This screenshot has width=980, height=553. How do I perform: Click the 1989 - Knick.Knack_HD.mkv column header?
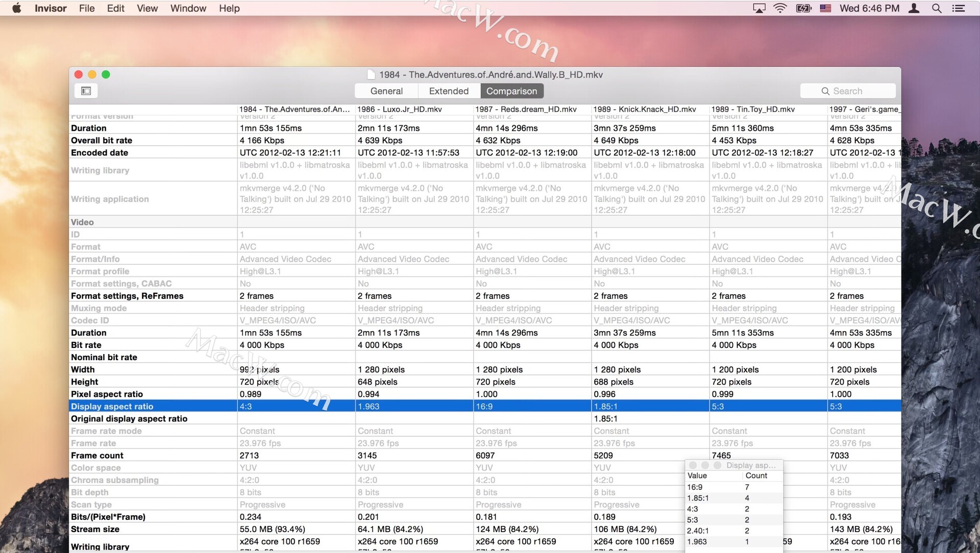(x=650, y=109)
